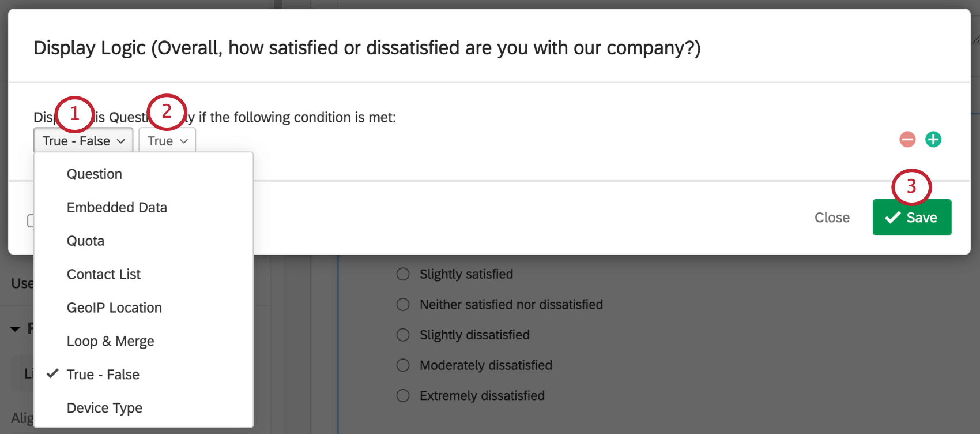Select 'Extremely dissatisfied' answer choice
This screenshot has height=434, width=980.
coord(402,395)
